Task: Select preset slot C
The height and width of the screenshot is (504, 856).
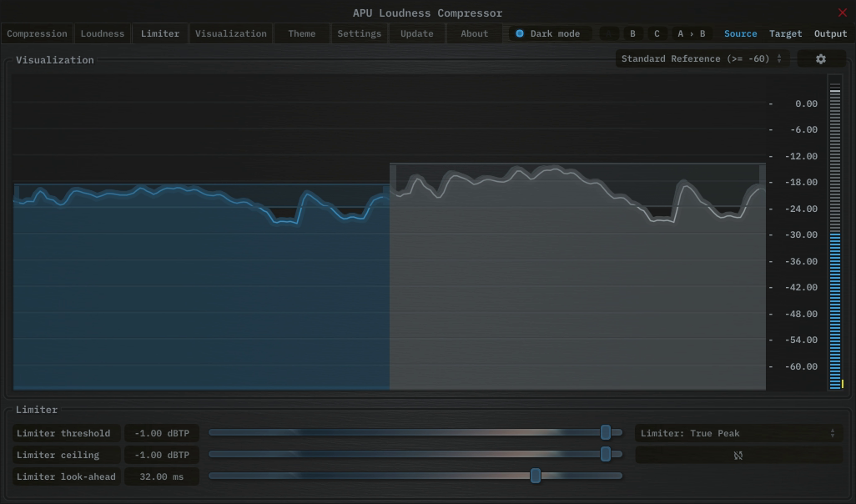Action: pos(656,33)
